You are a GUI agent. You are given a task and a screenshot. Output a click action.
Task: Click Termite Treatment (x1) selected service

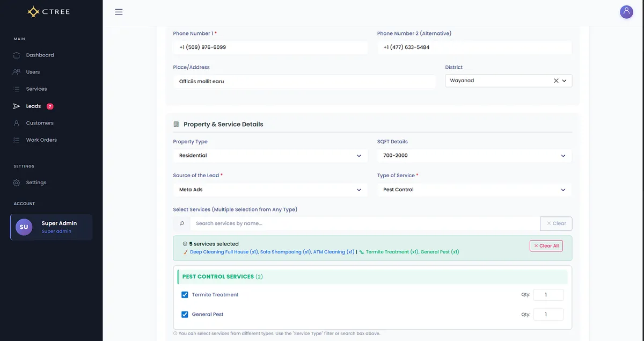[392, 252]
